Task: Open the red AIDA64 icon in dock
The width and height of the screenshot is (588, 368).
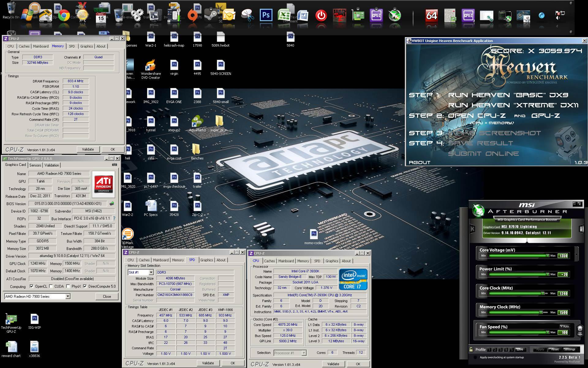Action: tap(431, 15)
